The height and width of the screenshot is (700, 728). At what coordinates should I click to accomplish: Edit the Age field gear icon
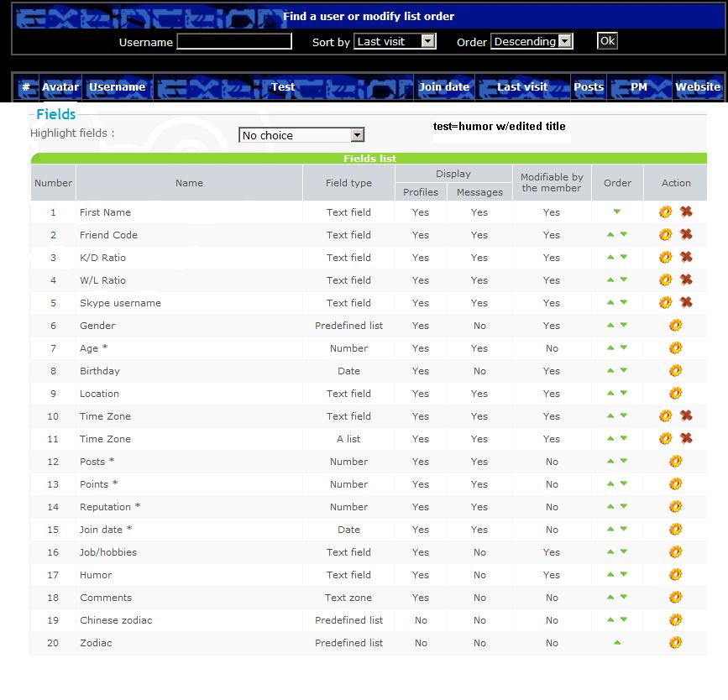coord(676,348)
